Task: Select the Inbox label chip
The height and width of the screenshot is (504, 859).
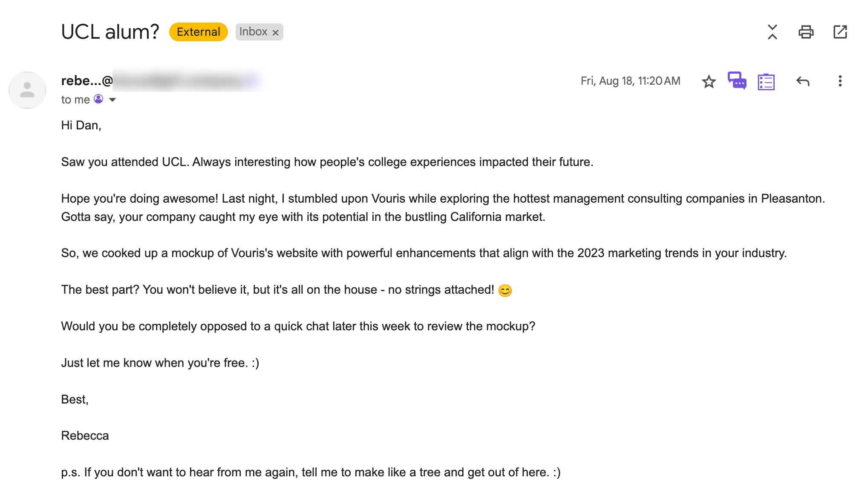Action: pyautogui.click(x=254, y=31)
